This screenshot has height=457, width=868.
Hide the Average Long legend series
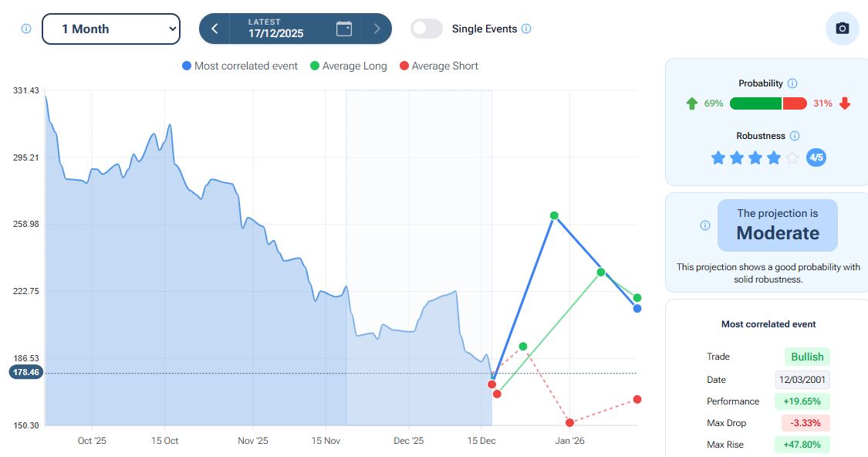(x=348, y=66)
